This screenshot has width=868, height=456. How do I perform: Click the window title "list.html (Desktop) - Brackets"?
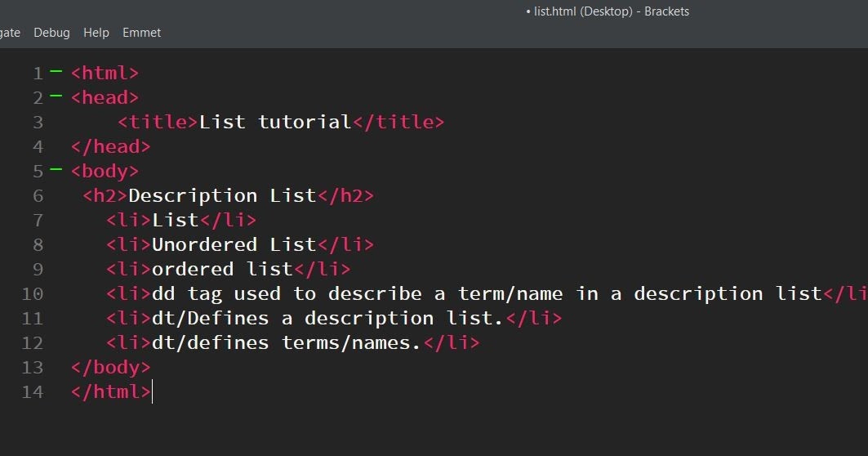(611, 11)
